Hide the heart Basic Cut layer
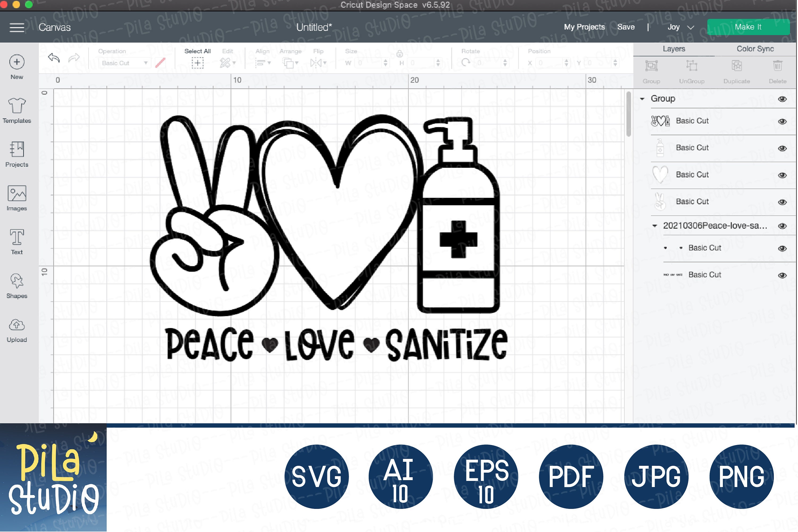798x532 pixels. point(783,175)
